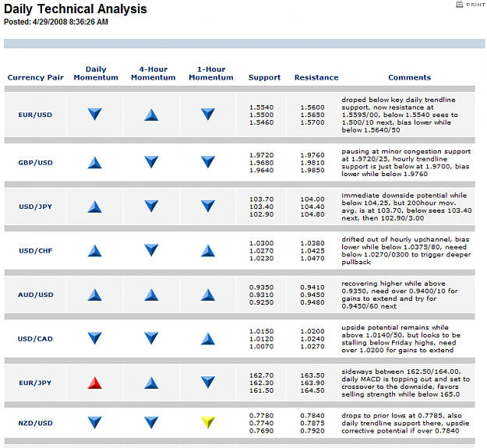Click the AUD/USD comment about recovering higher
Screen dimensions: 487x448
pos(400,295)
